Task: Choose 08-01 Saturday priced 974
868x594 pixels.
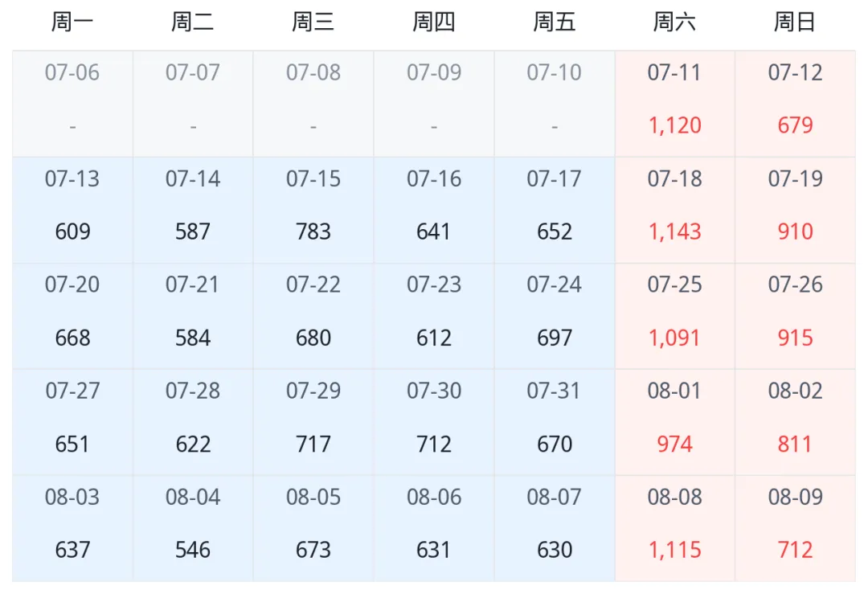Action: [x=675, y=422]
